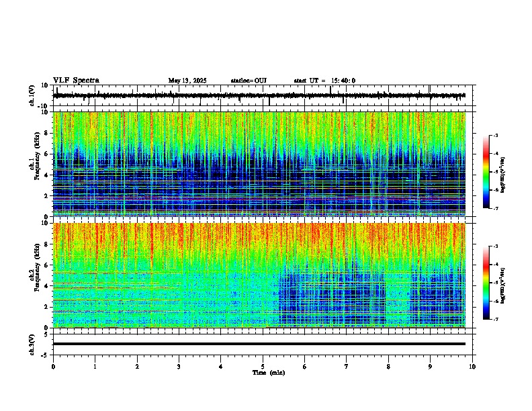Screen dimensions: 532x411
Task: Click the "Time (min)" axis label
Action: point(269,373)
